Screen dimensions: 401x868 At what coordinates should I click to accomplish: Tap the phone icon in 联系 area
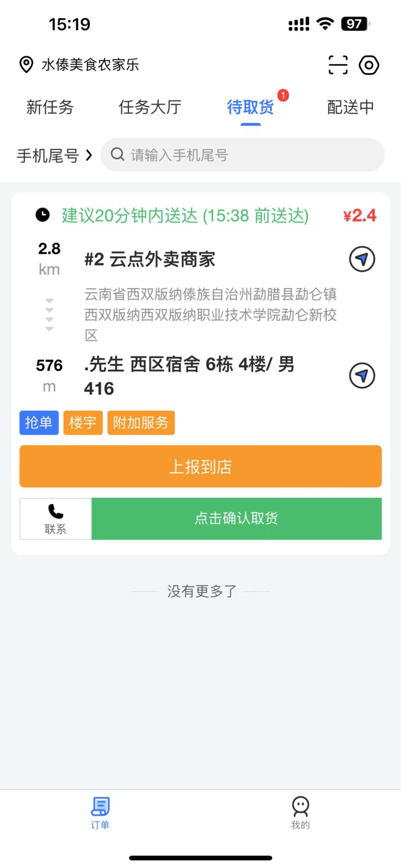(x=55, y=512)
